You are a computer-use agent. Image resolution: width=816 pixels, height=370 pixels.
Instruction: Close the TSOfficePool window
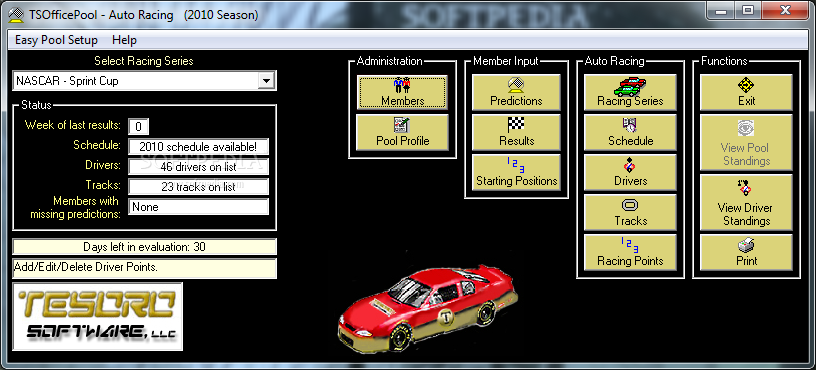(x=786, y=10)
